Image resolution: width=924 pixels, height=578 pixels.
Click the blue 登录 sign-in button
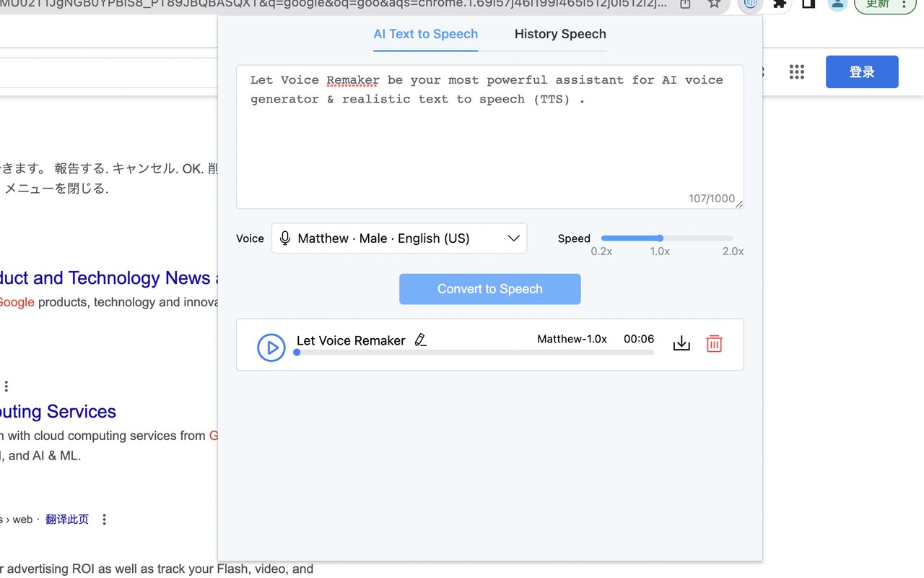pyautogui.click(x=862, y=72)
